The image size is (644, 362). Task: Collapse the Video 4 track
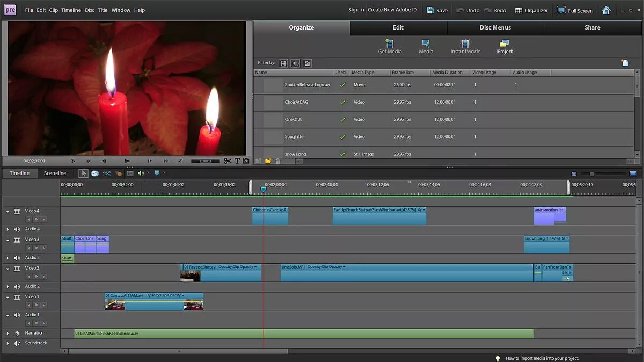point(8,212)
